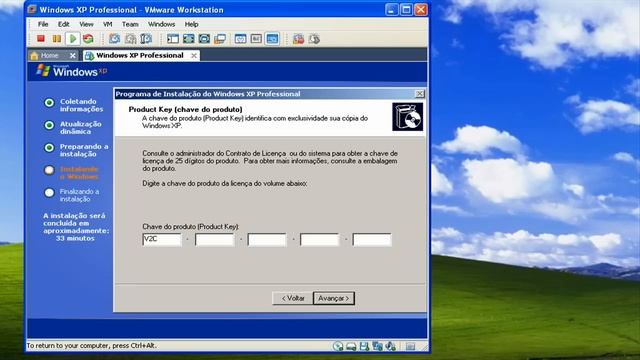Screen dimensions: 640x360
Task: Click the summary view toolbar icon
Action: tap(240, 39)
